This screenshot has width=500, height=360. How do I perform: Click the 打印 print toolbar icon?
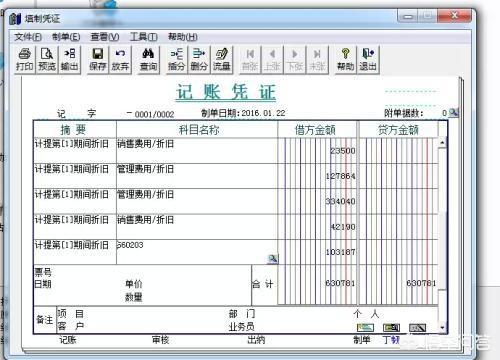[25, 60]
